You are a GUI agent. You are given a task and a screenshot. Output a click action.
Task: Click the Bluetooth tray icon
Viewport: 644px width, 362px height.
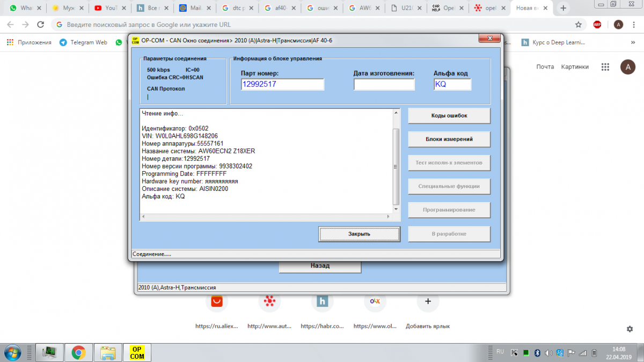pyautogui.click(x=537, y=352)
